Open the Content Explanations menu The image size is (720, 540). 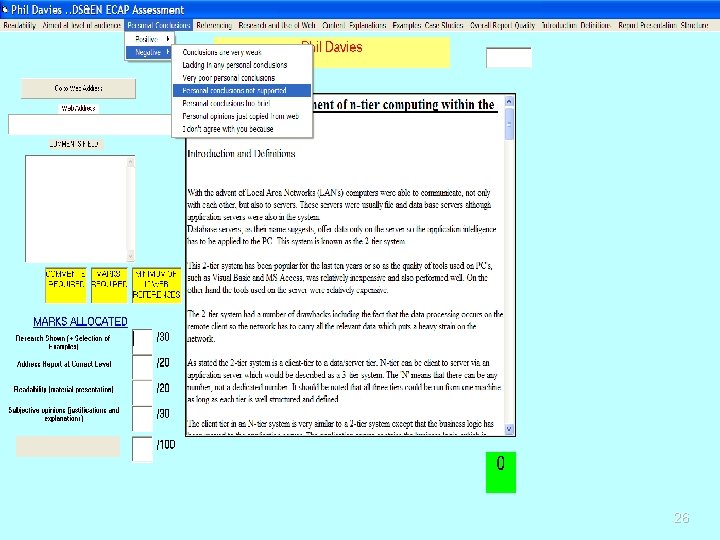354,25
